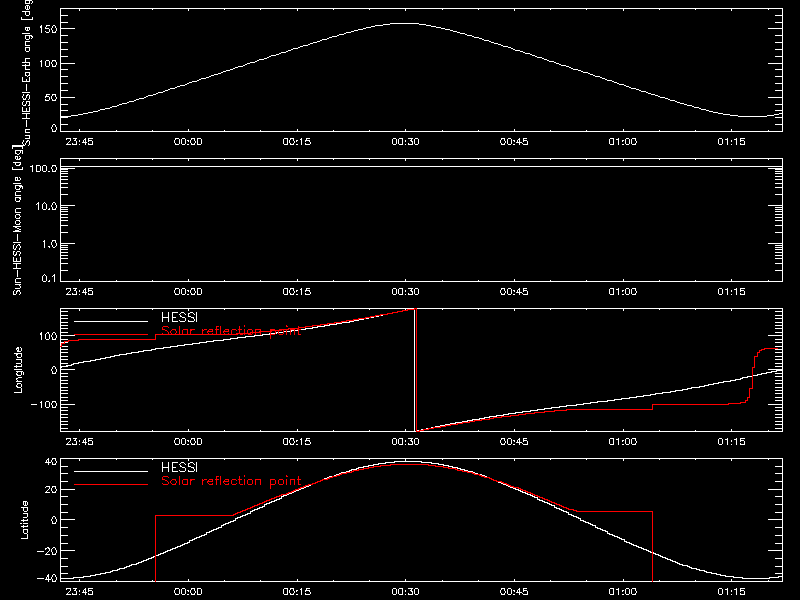Click Solar reflection point legend in Longitude plot
Image resolution: width=800 pixels, height=600 pixels.
tap(231, 331)
